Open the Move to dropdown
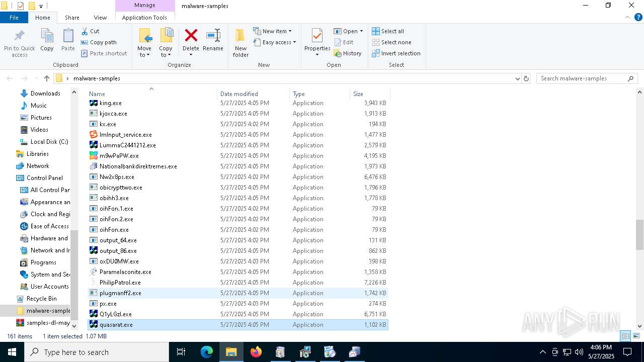Viewport: 644px width, 362px height. 144,55
